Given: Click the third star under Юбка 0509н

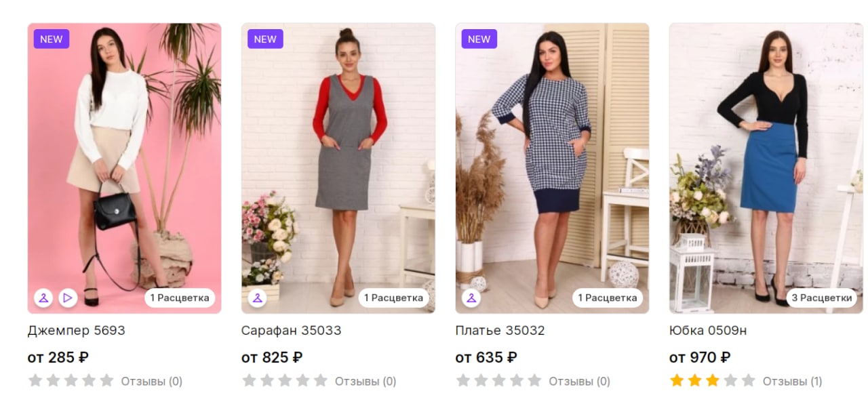Looking at the screenshot, I should 712,381.
